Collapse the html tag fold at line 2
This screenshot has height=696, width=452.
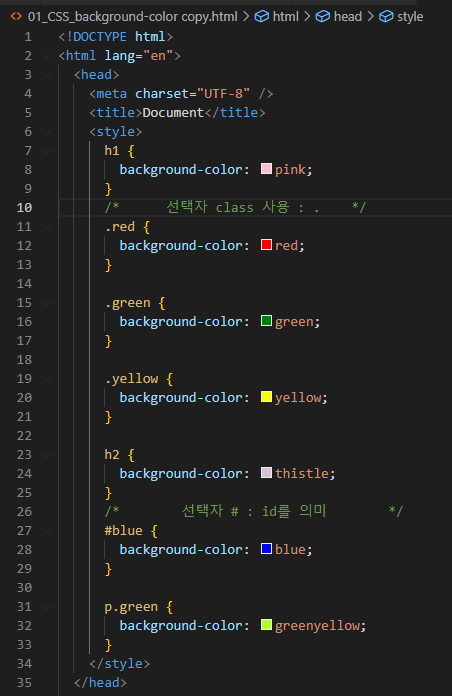pyautogui.click(x=47, y=56)
